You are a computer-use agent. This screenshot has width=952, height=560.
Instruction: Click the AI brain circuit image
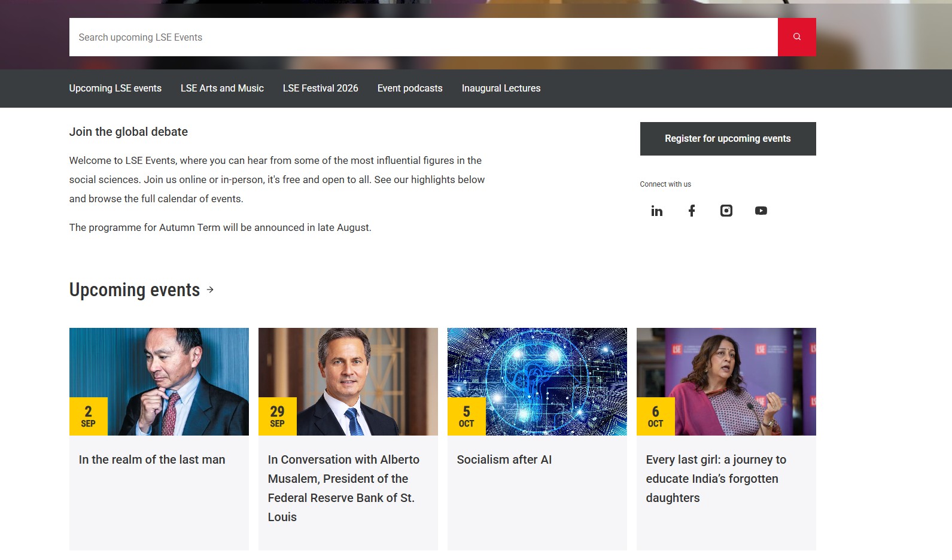[x=537, y=382]
